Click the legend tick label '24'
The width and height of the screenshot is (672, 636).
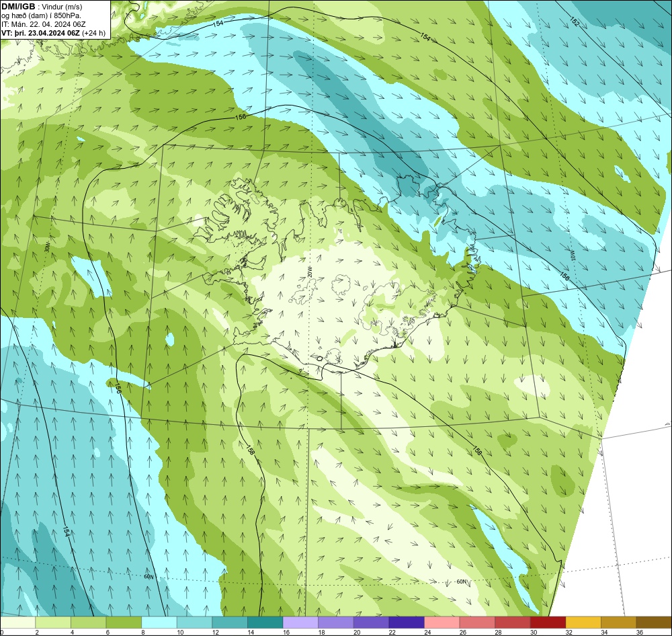[x=427, y=632]
